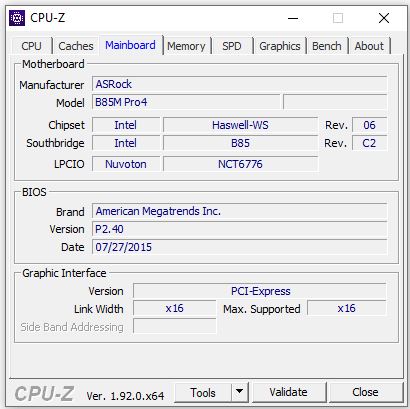
Task: Click the BIOS date 07/27/2015 field
Action: [x=239, y=247]
